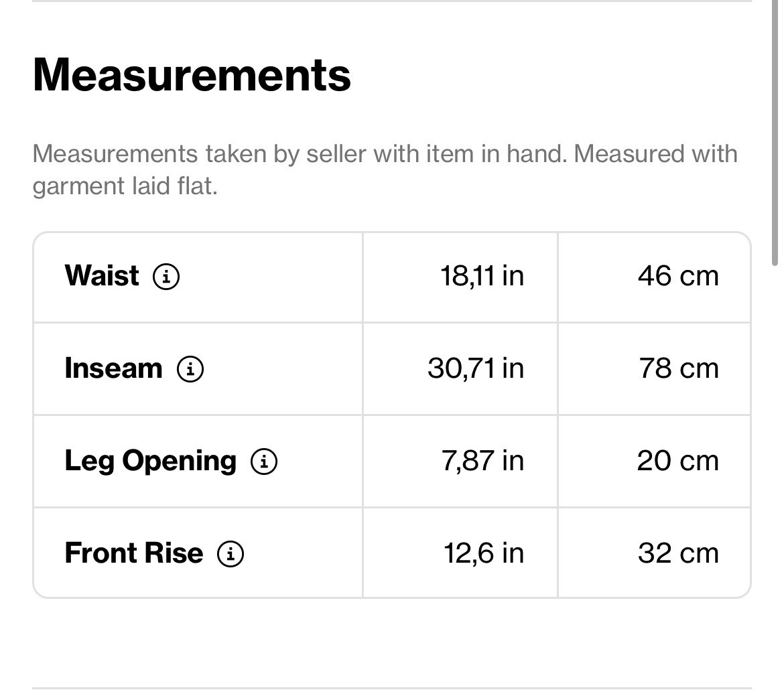The image size is (784, 700).
Task: Click the 18,11 in waist value
Action: (x=482, y=276)
